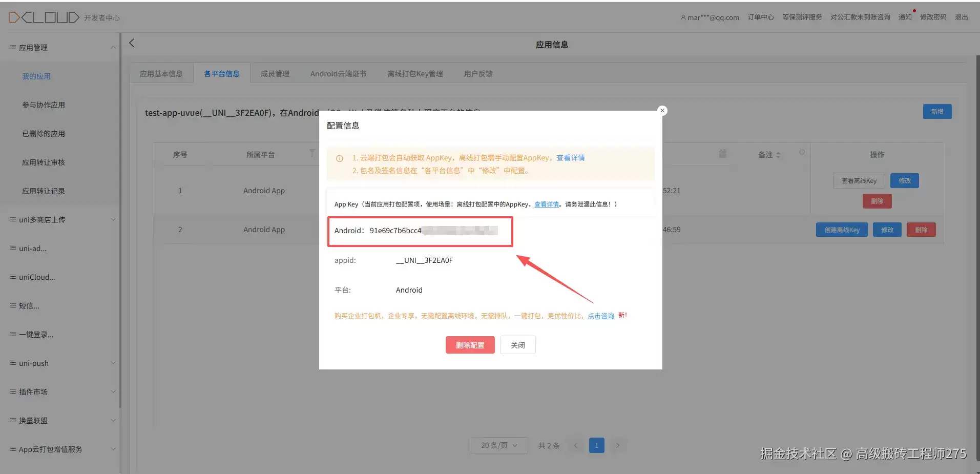Click the red 删除配置 button
The width and height of the screenshot is (980, 474).
[470, 345]
